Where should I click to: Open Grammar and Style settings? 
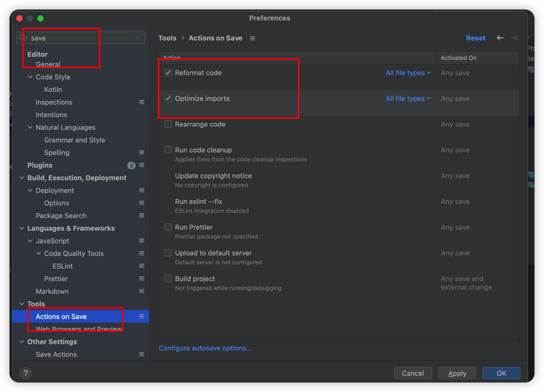tap(75, 140)
